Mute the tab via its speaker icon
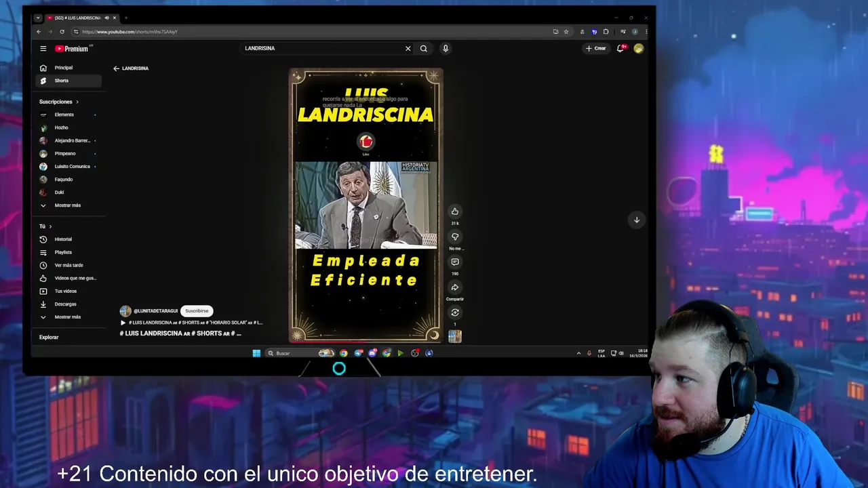This screenshot has height=488, width=868. 106,18
